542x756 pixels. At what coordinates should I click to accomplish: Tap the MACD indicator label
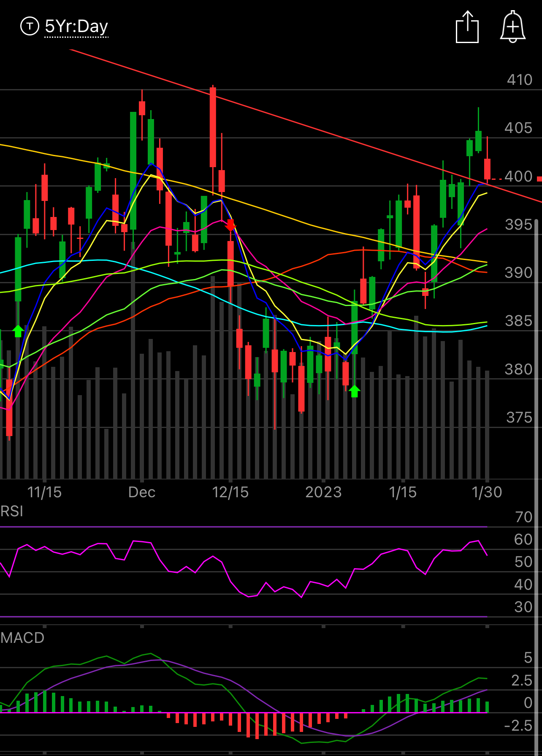(x=22, y=637)
